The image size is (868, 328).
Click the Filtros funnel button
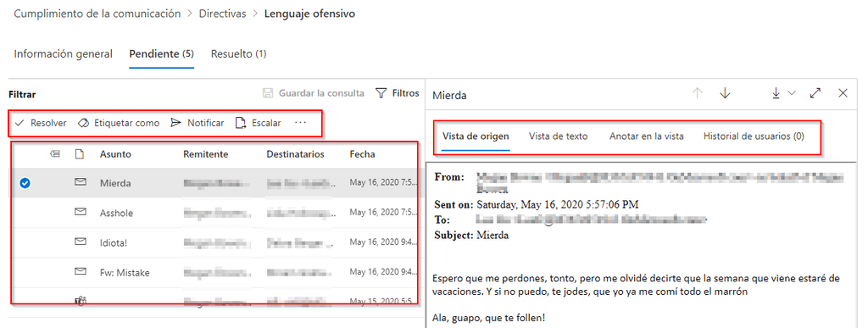tap(398, 93)
